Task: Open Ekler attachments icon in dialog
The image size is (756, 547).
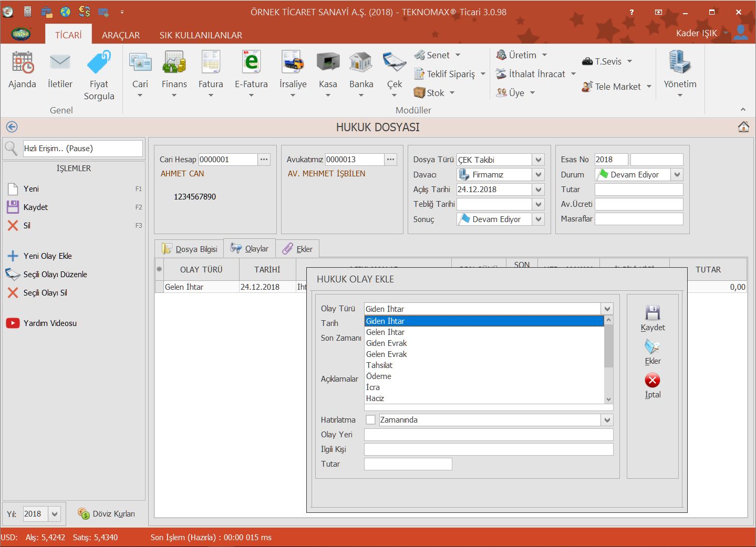Action: click(x=653, y=347)
